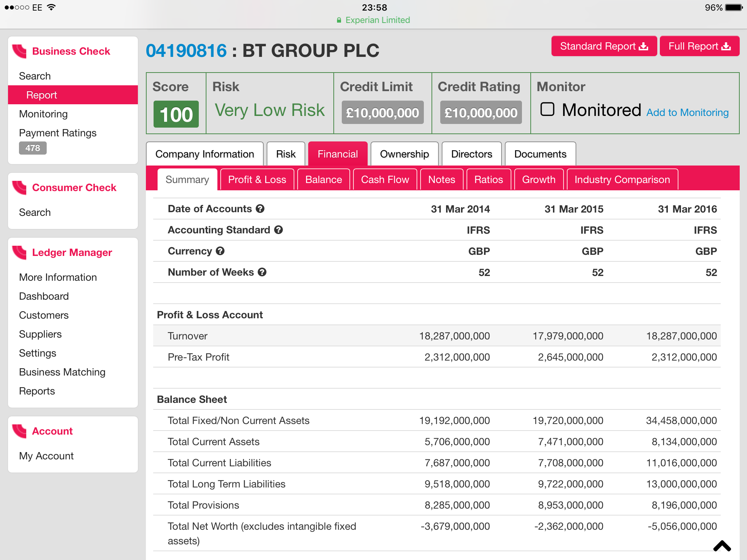
Task: Click the scroll-to-top chevron arrow icon
Action: (x=722, y=546)
